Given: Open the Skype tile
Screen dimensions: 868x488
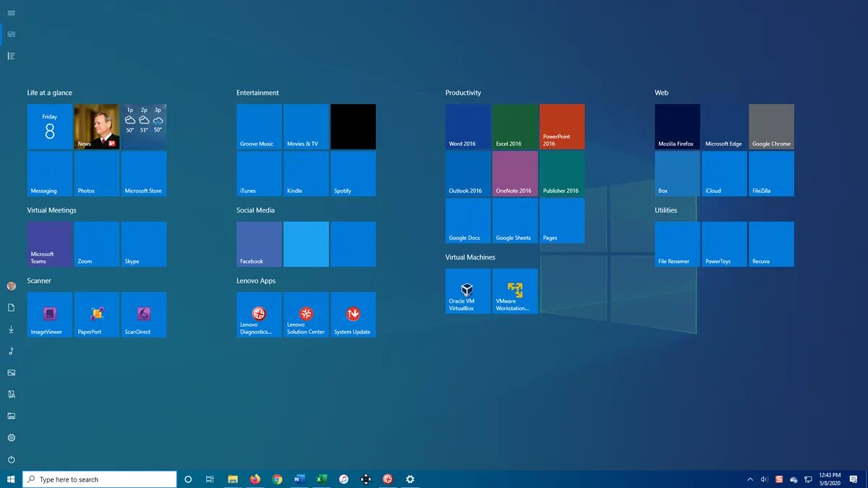Looking at the screenshot, I should click(x=144, y=244).
